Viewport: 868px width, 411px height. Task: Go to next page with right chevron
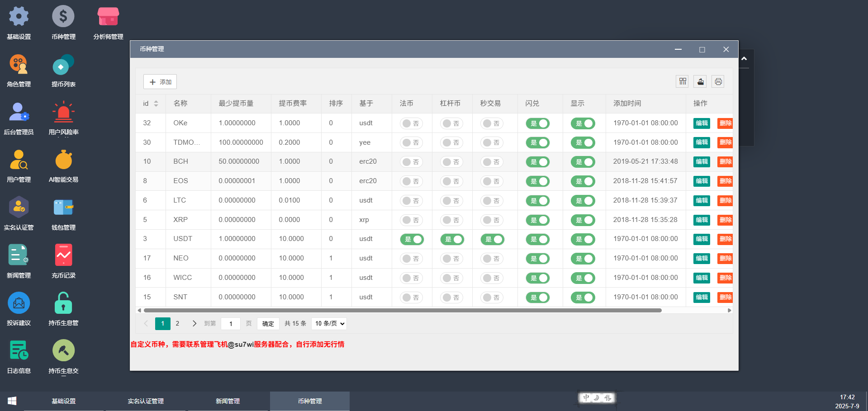tap(194, 323)
